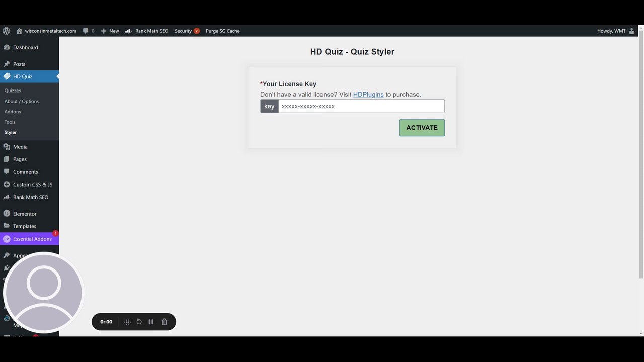This screenshot has height=362, width=644.
Task: Click the HD Quiz - Quiz Styler heading
Action: [x=352, y=51]
